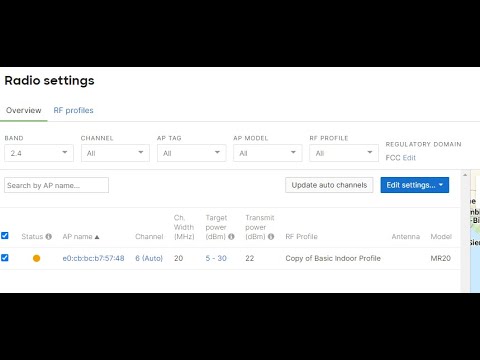Click the 5 - 30 target power link
Viewport: 480px width, 360px height.
pos(216,258)
